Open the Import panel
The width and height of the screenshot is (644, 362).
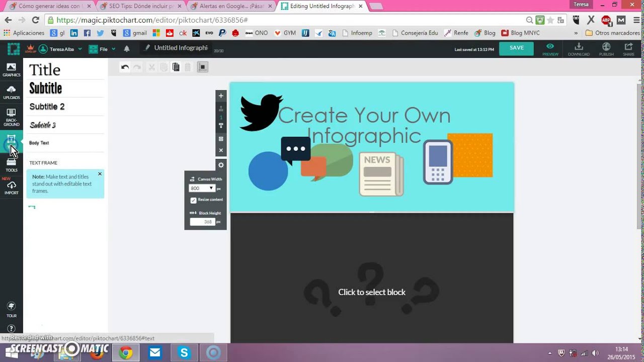point(11,187)
